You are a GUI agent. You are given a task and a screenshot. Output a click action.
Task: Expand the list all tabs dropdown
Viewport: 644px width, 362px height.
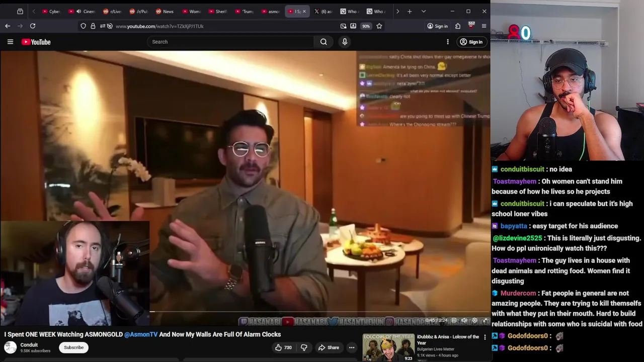[x=424, y=11]
